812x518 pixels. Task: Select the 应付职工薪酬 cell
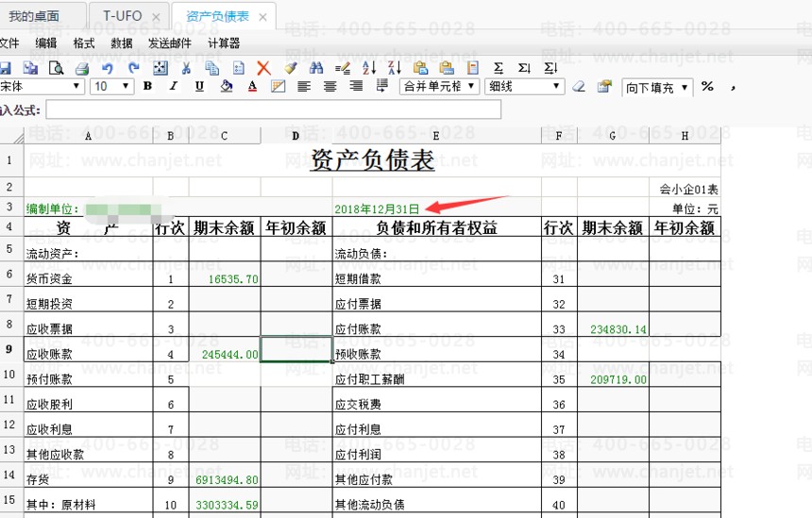(437, 375)
